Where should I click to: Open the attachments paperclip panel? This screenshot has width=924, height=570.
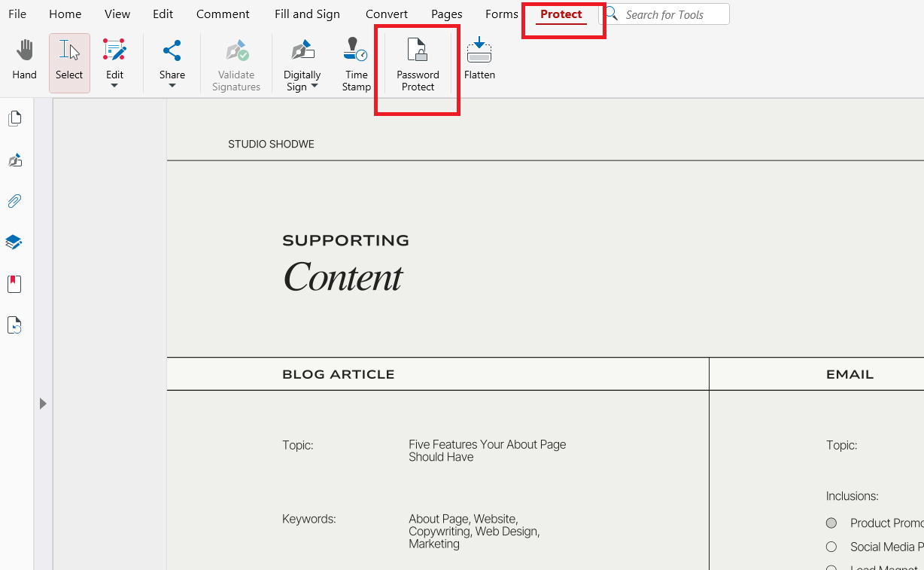[14, 201]
